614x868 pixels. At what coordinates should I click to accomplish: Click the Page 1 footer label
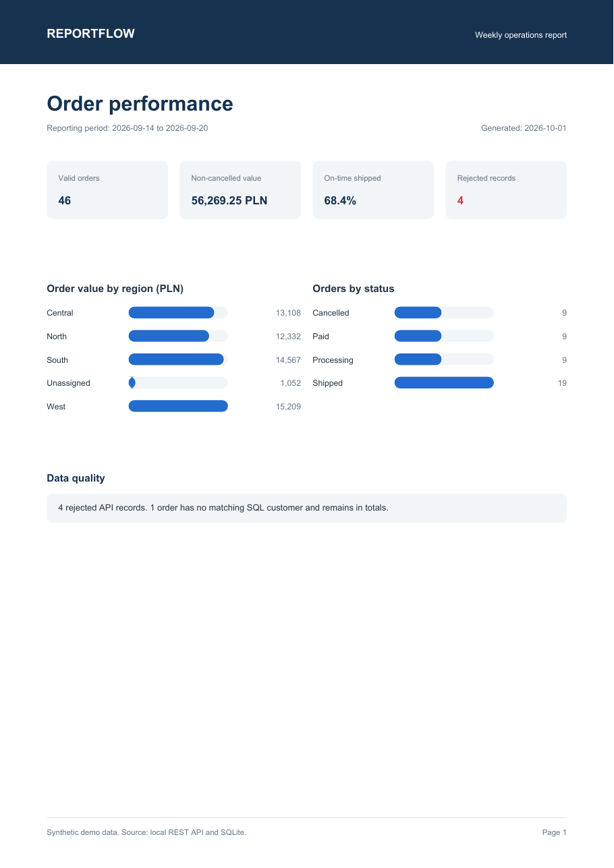coord(555,833)
